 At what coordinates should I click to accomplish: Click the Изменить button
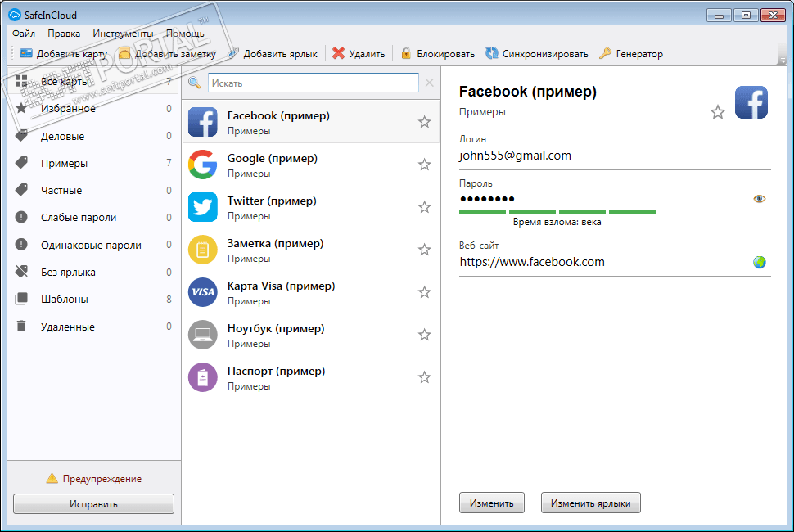(x=492, y=503)
